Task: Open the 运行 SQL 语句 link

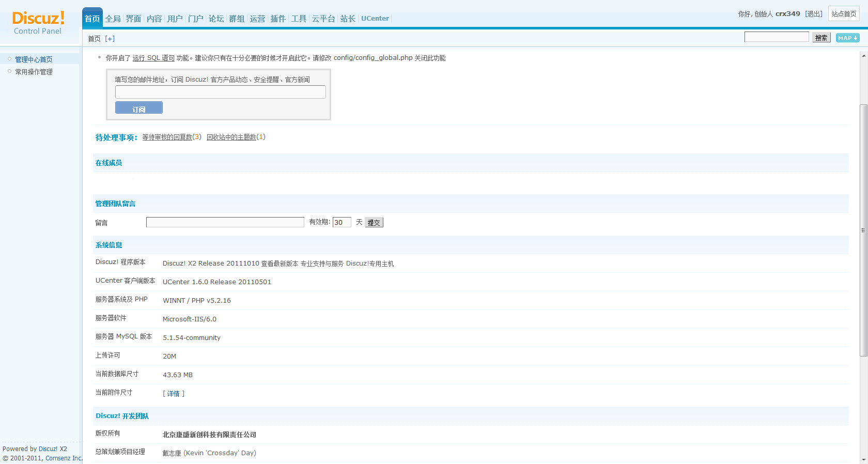Action: 153,58
